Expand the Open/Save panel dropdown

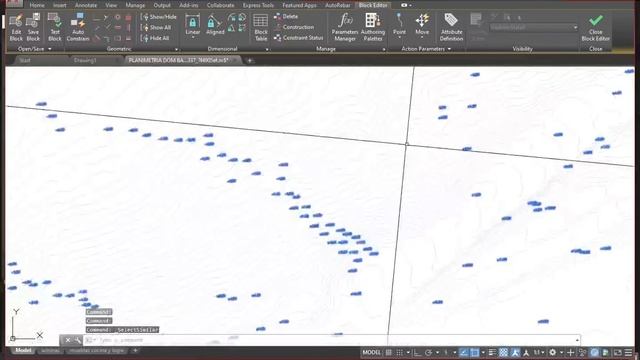50,49
